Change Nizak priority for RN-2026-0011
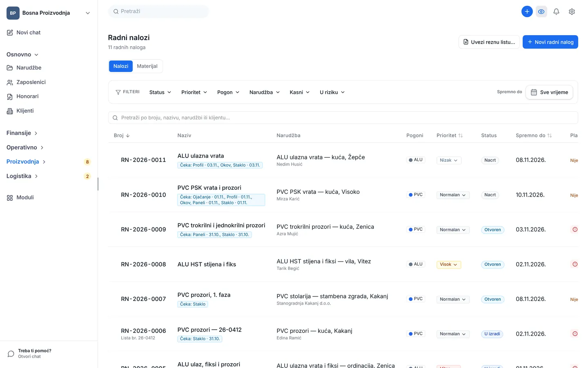Viewport: 588px width, 368px height. pos(449,160)
